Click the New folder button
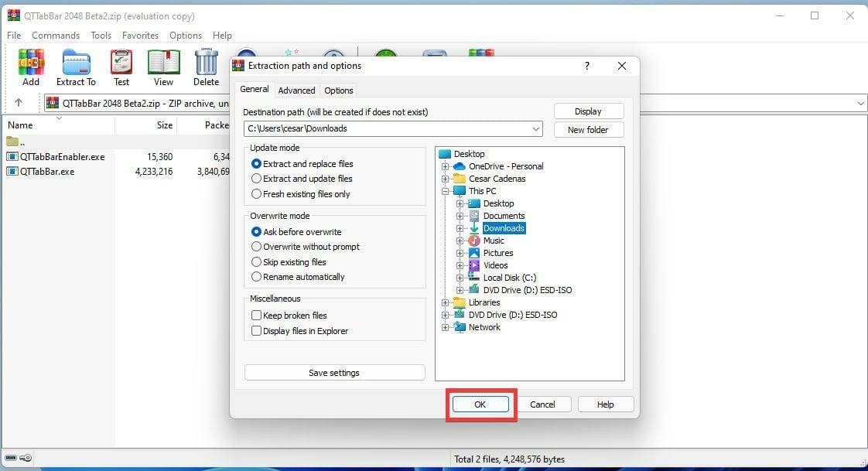 589,129
